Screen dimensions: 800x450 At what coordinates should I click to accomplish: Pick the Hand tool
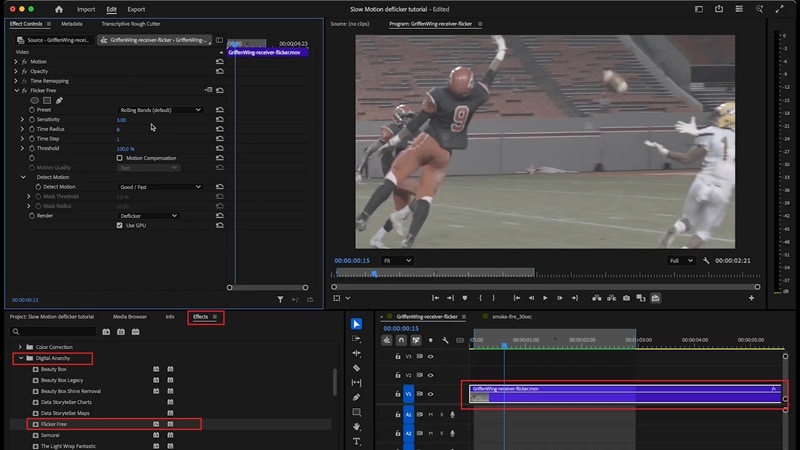tap(357, 427)
